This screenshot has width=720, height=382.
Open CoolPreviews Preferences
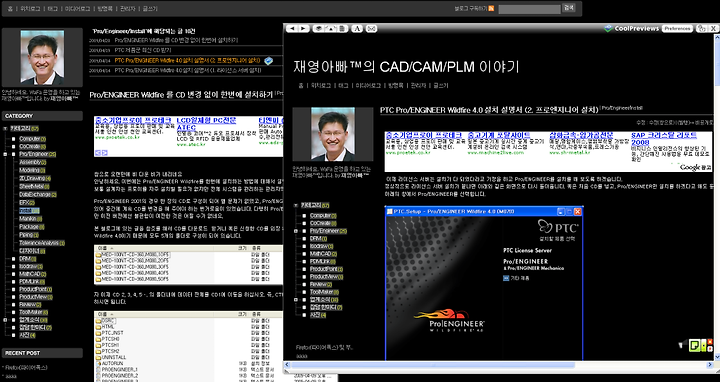pos(677,28)
